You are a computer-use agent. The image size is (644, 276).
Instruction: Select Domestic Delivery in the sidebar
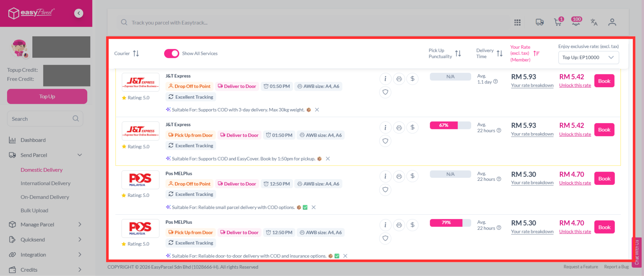[41, 170]
